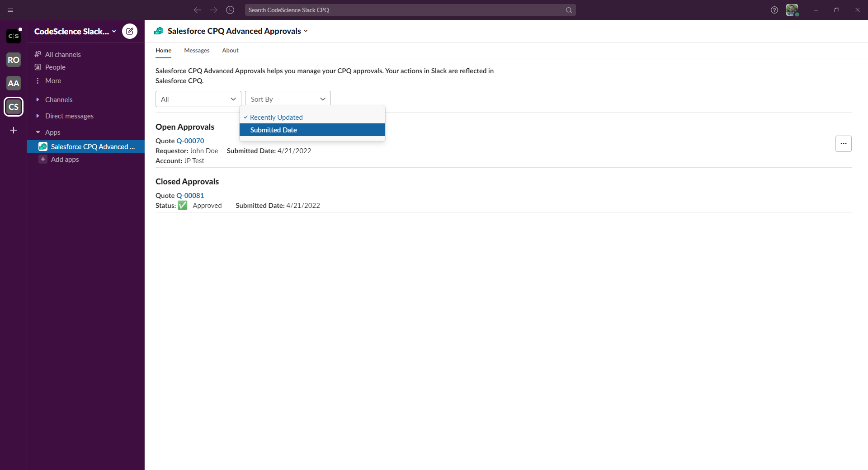868x470 pixels.
Task: Collapse the Apps section
Action: [38, 132]
